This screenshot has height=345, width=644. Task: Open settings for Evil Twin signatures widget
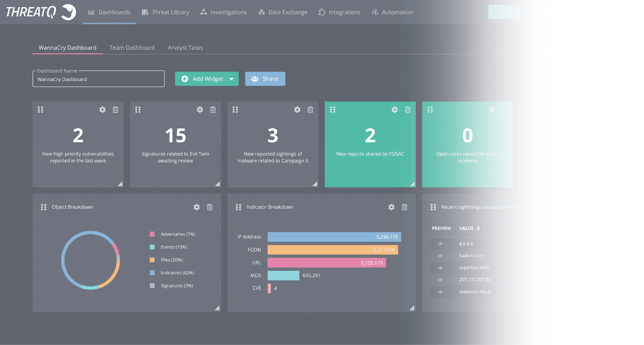pyautogui.click(x=200, y=109)
